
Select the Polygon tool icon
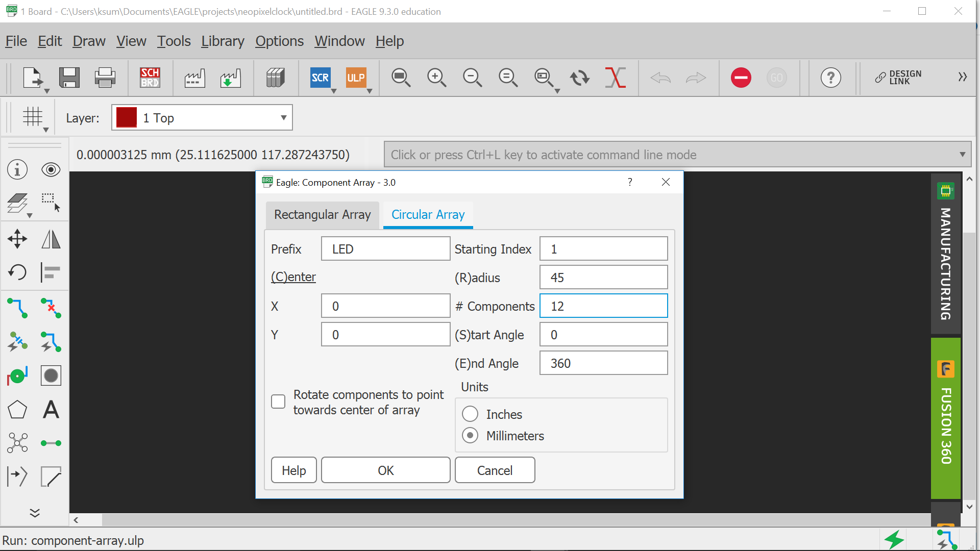coord(17,410)
